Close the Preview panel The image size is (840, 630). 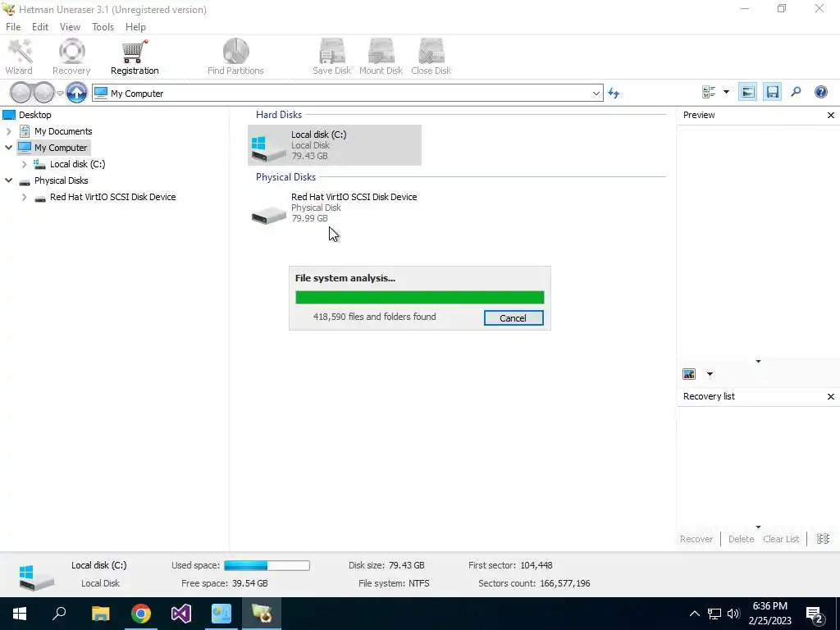point(831,115)
